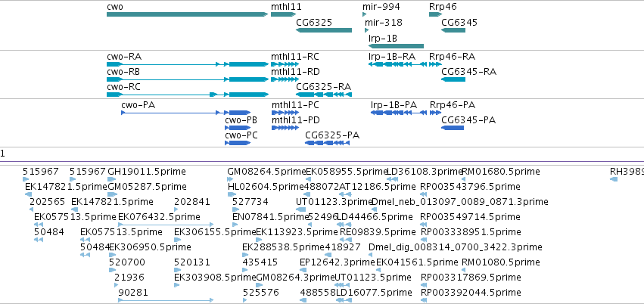The width and height of the screenshot is (644, 304).
Task: Click the Rrp46-RA transcript arrows
Action: coord(435,64)
